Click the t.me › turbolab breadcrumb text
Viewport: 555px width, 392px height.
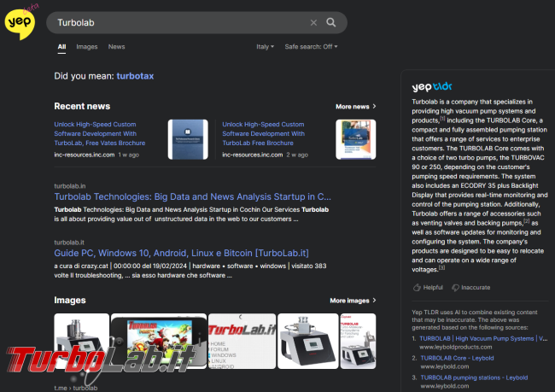[x=76, y=388]
